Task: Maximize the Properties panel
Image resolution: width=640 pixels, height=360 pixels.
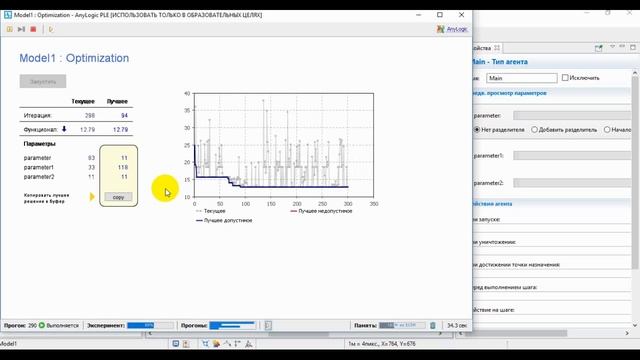Action: click(x=633, y=47)
